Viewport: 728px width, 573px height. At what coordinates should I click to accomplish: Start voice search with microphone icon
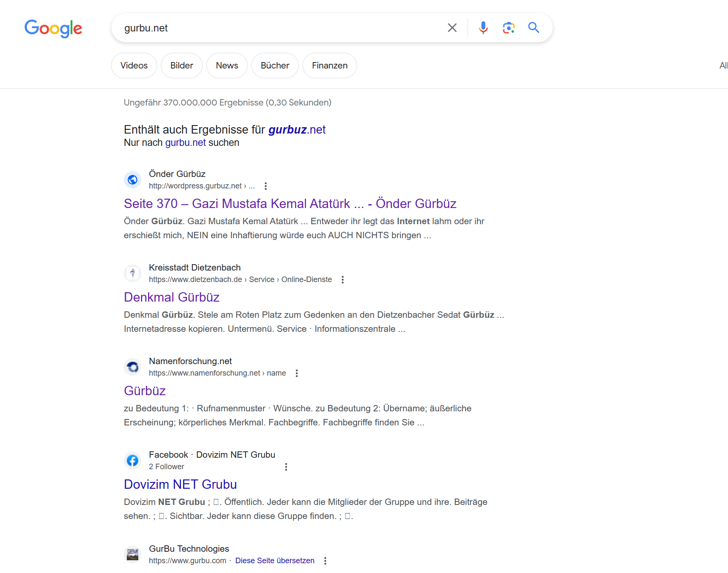click(x=483, y=28)
